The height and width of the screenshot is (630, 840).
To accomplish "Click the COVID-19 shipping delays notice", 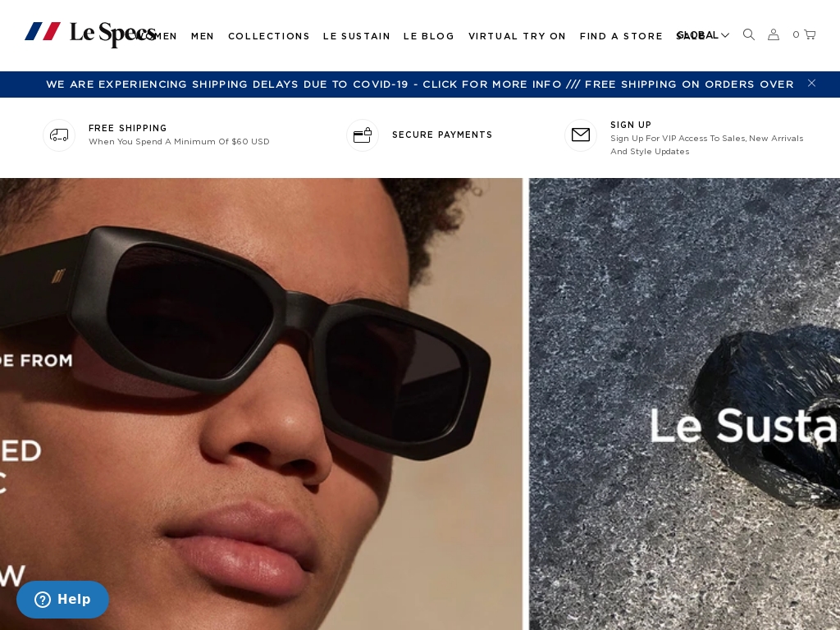I will click(304, 84).
